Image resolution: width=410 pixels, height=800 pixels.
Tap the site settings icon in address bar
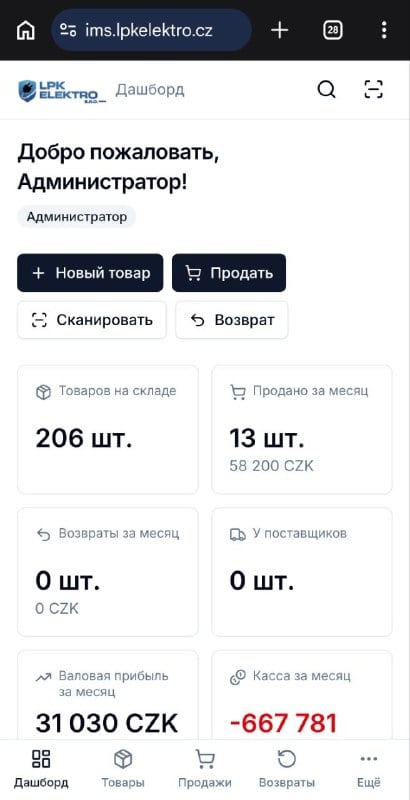(68, 30)
